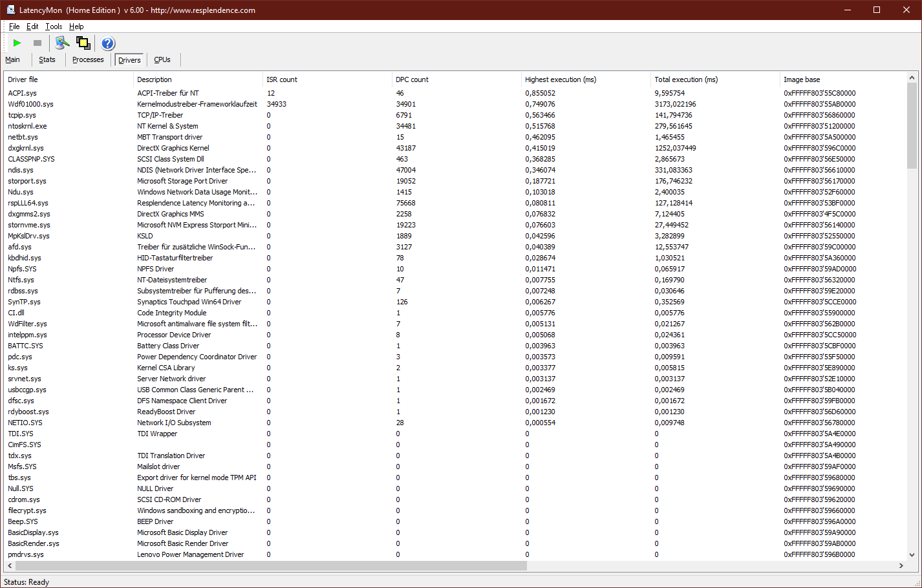922x588 pixels.
Task: Click the LatencyMon app icon in title bar
Action: click(11, 10)
